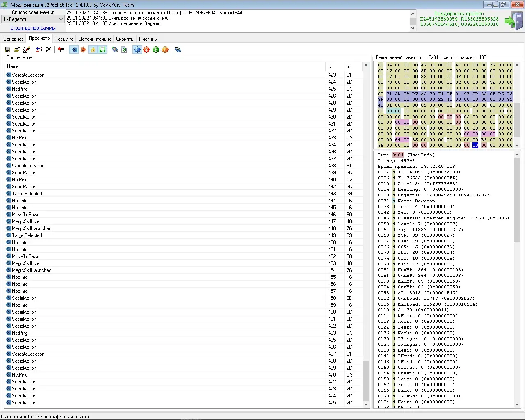
Task: Toggle the blue S server packets button
Action: coord(74,50)
